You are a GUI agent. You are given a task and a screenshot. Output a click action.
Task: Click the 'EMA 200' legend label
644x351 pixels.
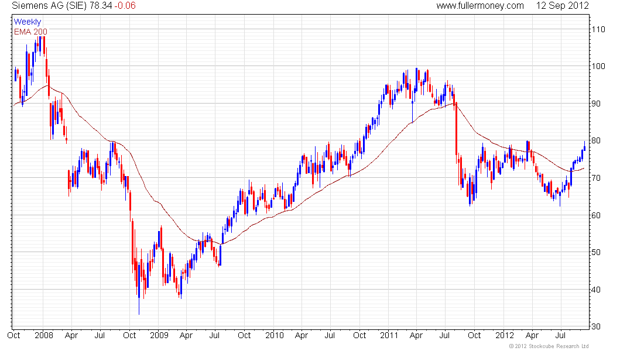point(30,32)
